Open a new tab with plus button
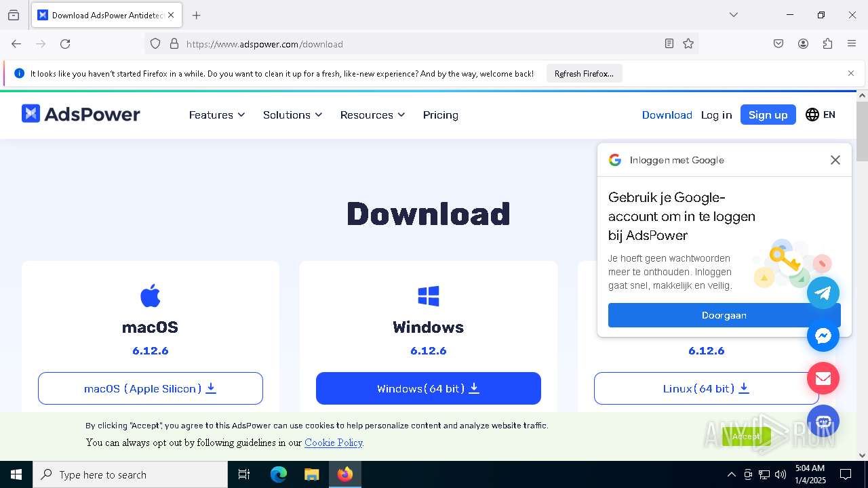The width and height of the screenshot is (868, 488). click(x=197, y=15)
